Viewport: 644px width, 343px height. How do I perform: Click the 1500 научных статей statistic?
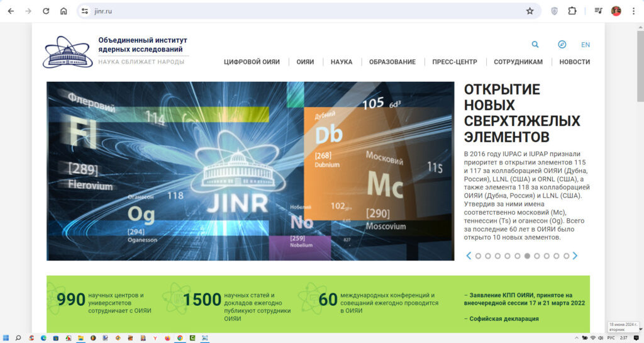point(237,306)
